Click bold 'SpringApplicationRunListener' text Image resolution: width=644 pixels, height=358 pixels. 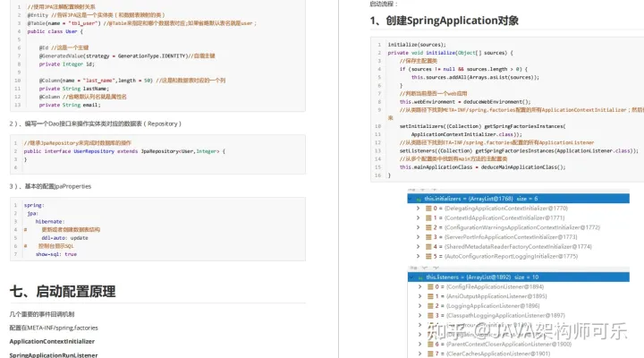pos(54,355)
